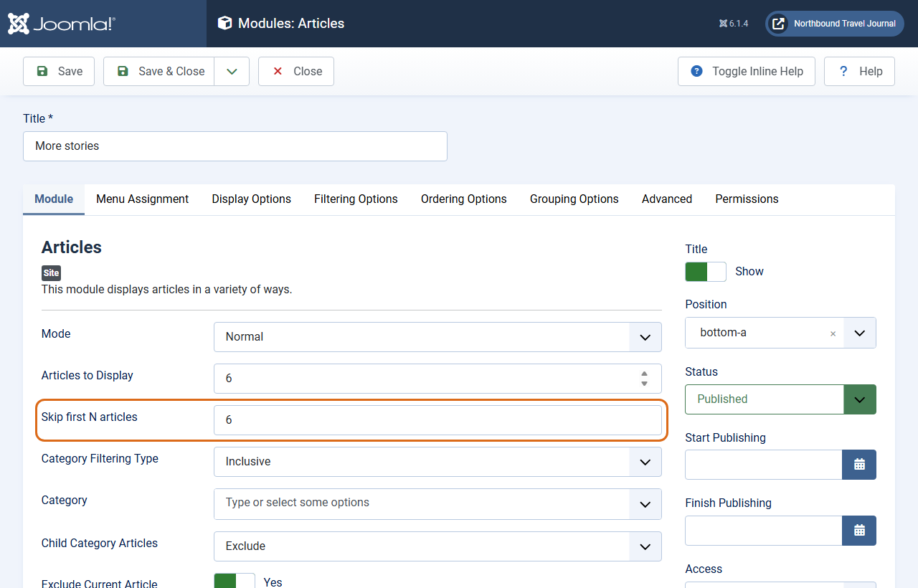Save the module with the Save button
The image size is (918, 588).
[x=59, y=71]
